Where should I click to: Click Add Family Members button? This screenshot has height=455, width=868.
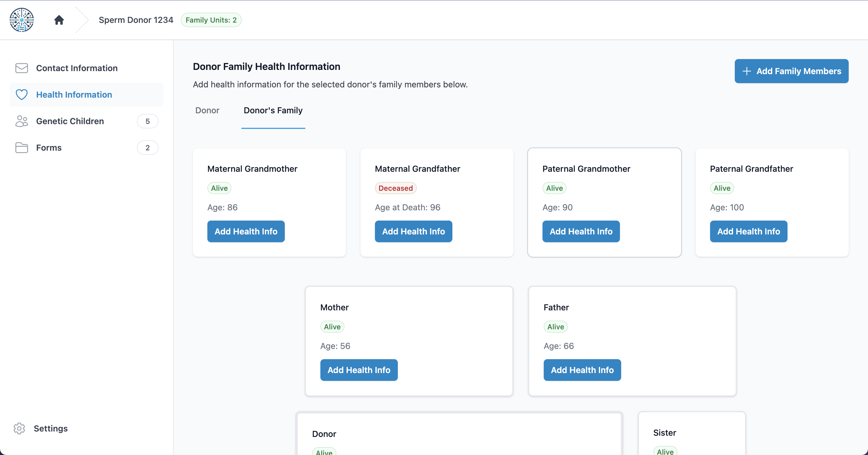click(x=791, y=71)
